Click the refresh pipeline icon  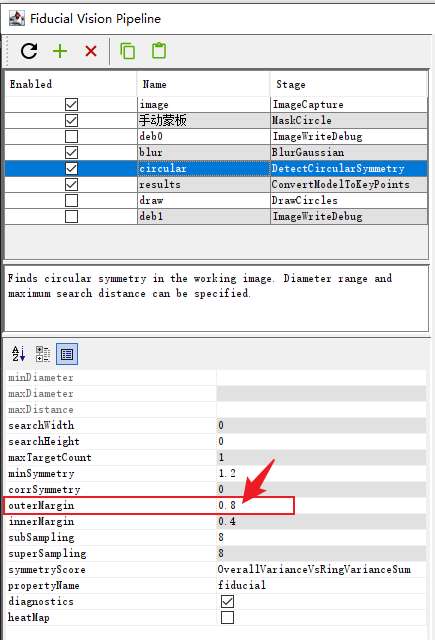[x=29, y=51]
